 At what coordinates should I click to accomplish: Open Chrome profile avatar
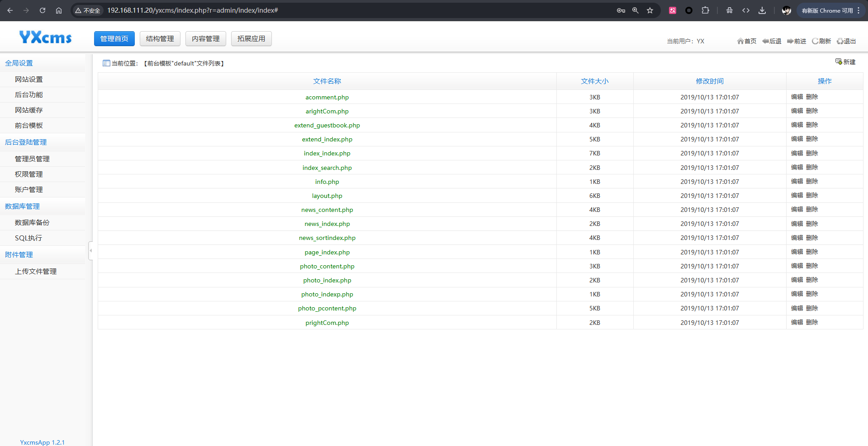787,10
